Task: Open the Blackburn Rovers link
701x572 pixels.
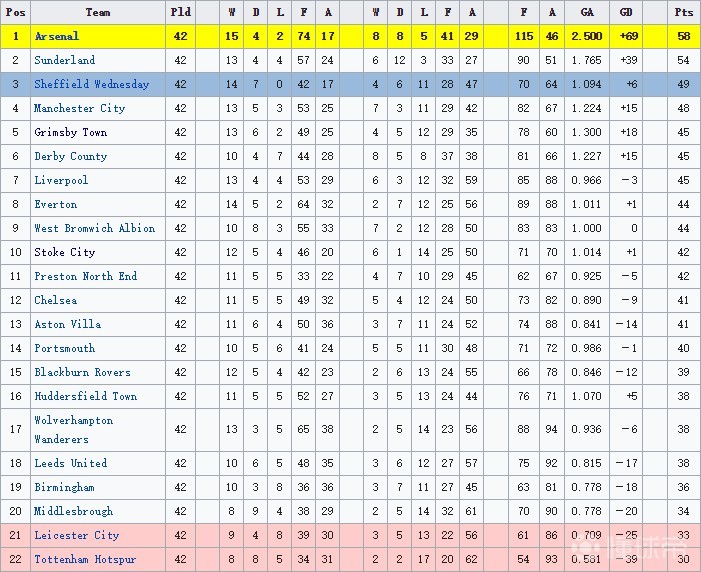Action: point(82,372)
